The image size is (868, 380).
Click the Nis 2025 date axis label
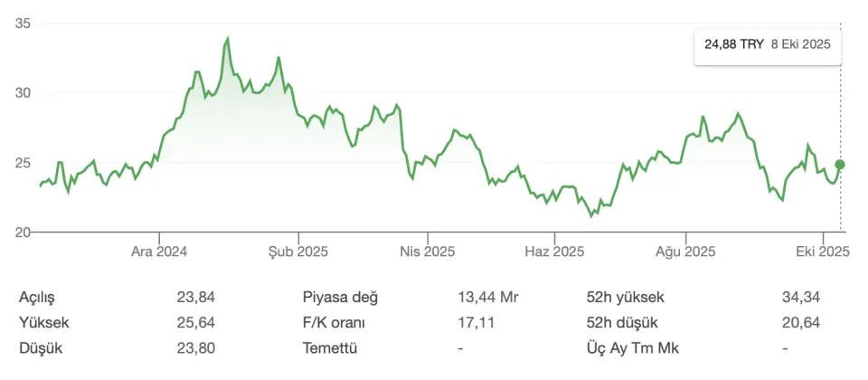427,252
